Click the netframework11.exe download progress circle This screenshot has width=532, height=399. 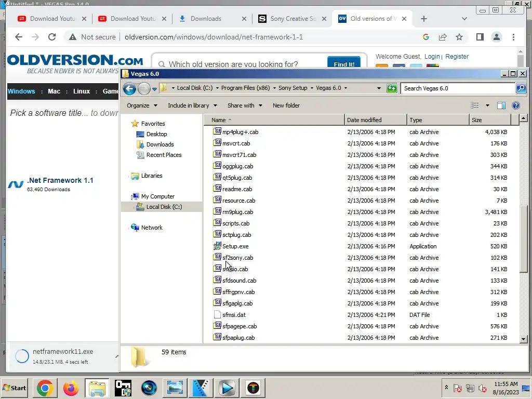click(x=22, y=356)
